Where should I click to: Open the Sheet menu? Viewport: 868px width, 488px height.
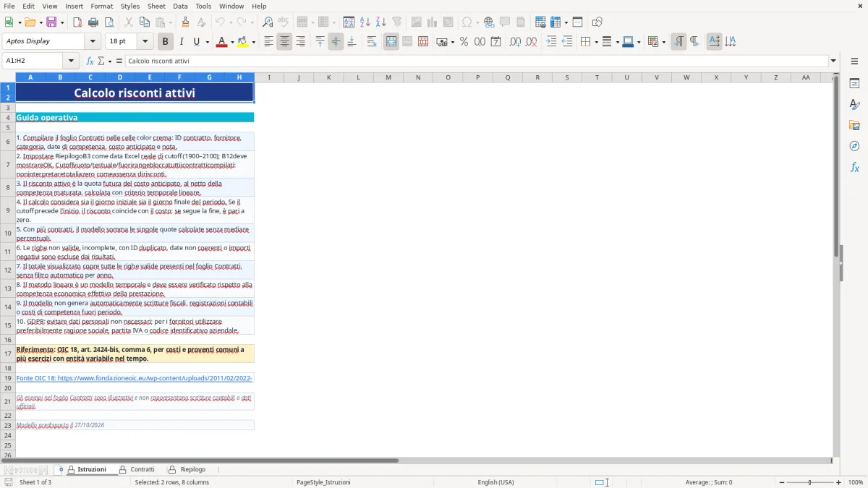click(x=156, y=6)
